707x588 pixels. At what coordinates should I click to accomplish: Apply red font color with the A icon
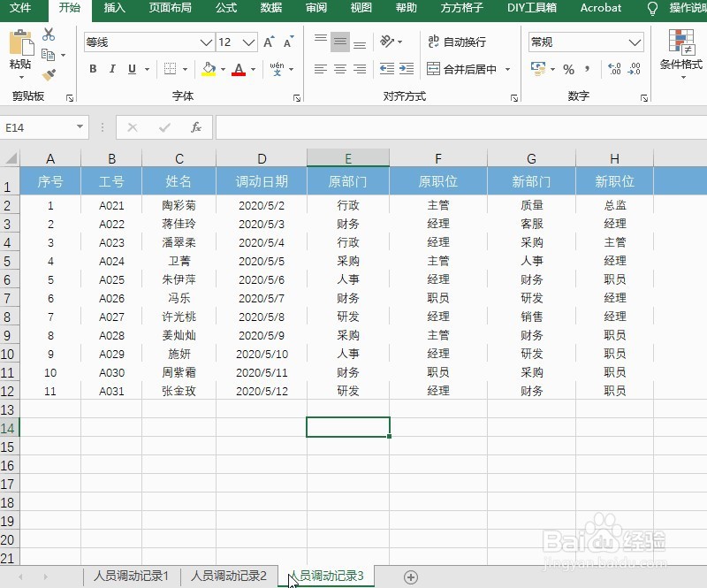(239, 69)
